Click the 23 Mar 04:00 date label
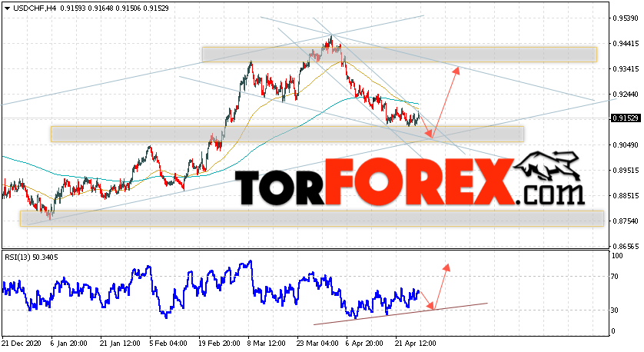Screen dimensions: 644x352 (x=318, y=344)
